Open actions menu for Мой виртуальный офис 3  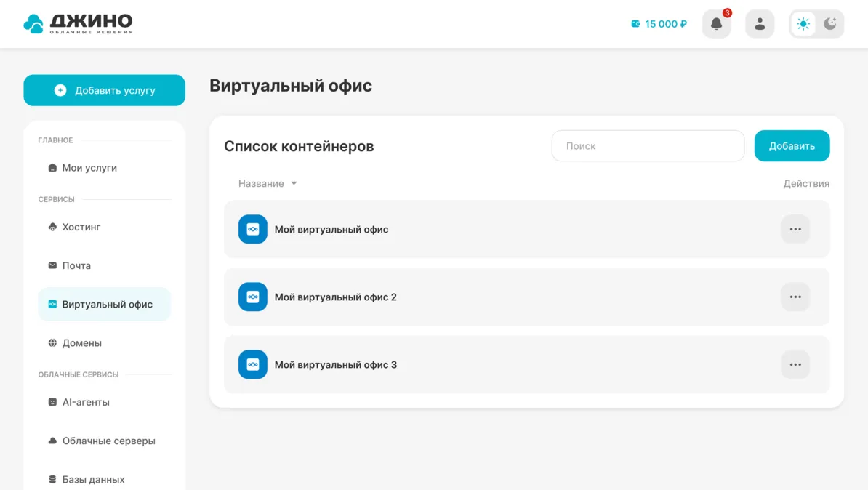(795, 364)
